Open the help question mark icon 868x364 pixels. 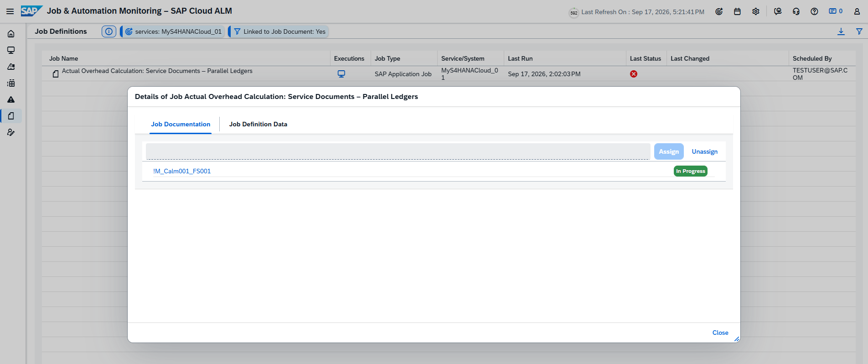pyautogui.click(x=814, y=11)
